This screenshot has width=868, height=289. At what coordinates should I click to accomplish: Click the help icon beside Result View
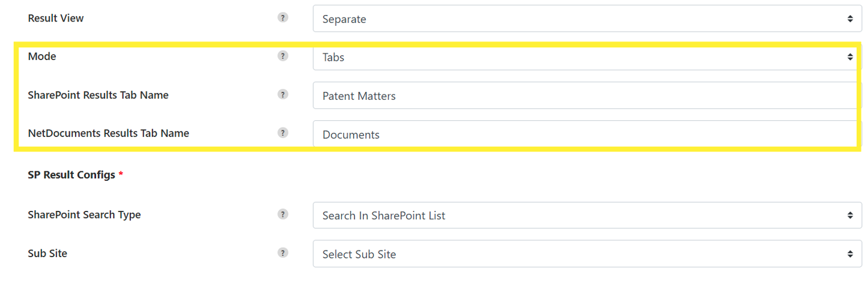click(283, 17)
